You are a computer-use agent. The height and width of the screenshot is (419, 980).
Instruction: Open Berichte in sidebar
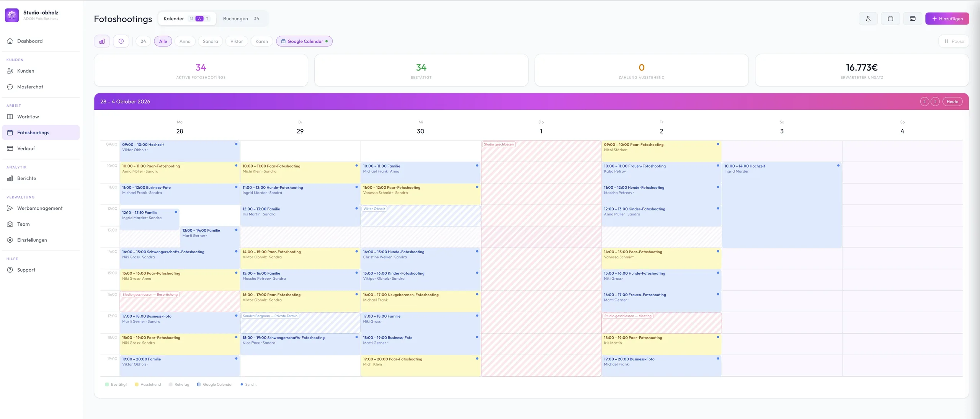coord(41,178)
